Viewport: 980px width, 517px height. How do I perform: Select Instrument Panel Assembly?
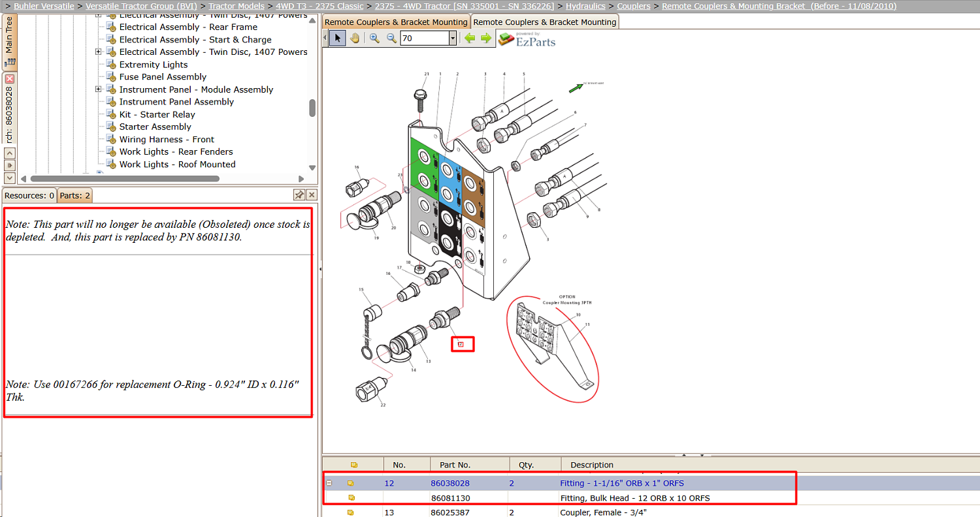(x=176, y=102)
